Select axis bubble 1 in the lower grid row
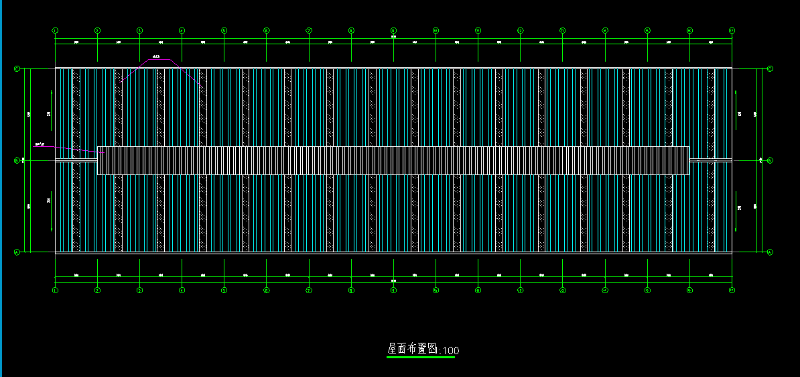Image resolution: width=800 pixels, height=377 pixels. (55, 290)
